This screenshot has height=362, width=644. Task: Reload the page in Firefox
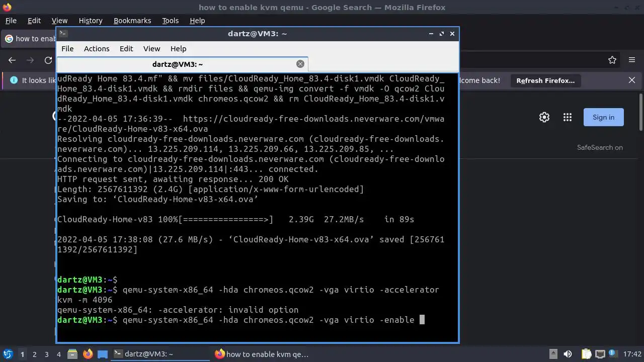(48, 60)
